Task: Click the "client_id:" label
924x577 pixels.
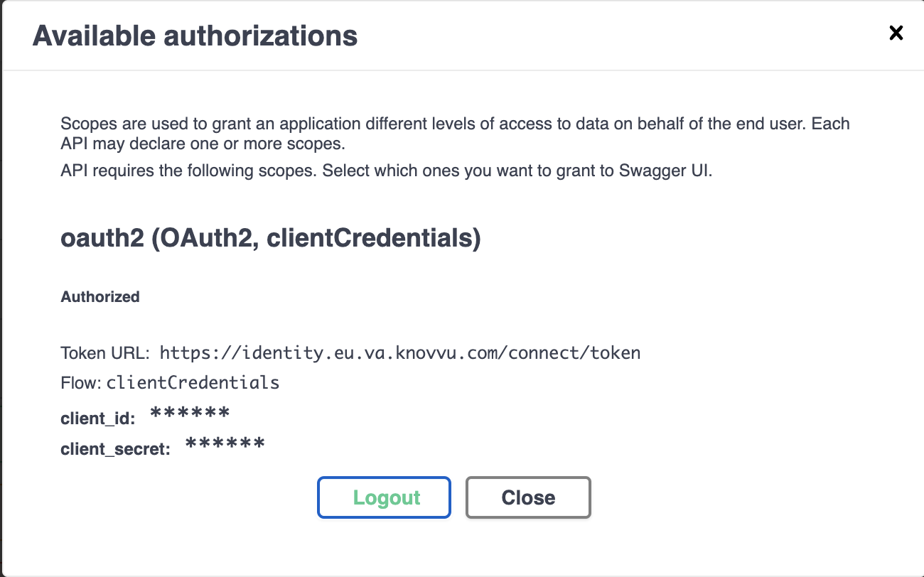Action: 98,419
